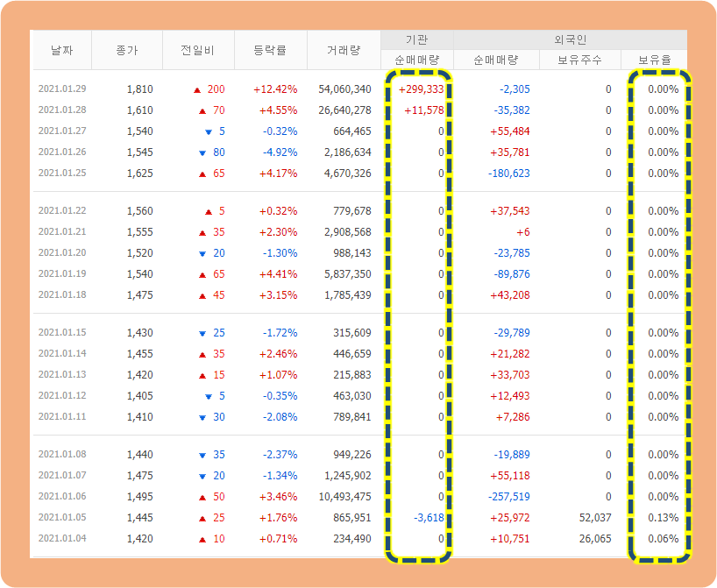Image resolution: width=717 pixels, height=588 pixels.
Task: Select the date 2021.01.18
Action: 62,294
